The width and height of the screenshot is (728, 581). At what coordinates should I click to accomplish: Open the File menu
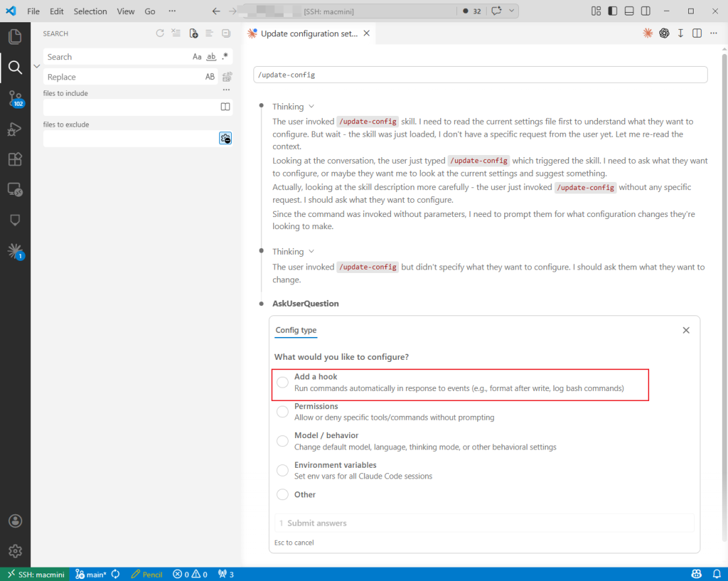point(34,11)
